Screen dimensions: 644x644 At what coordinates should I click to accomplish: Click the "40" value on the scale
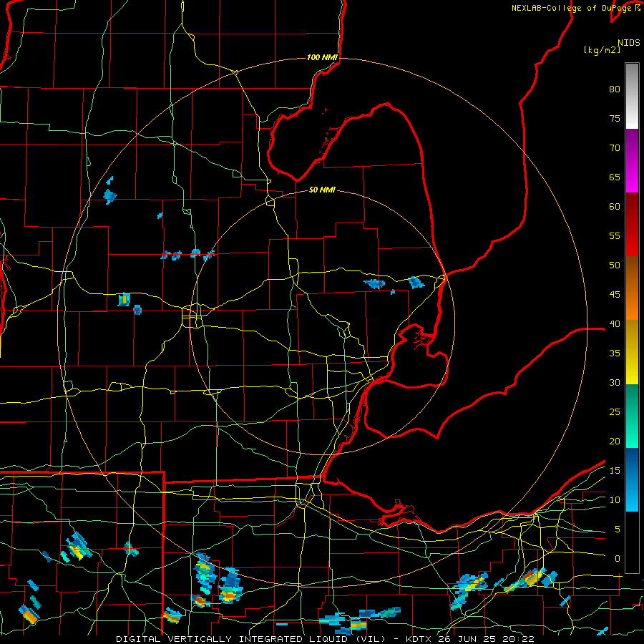[615, 324]
